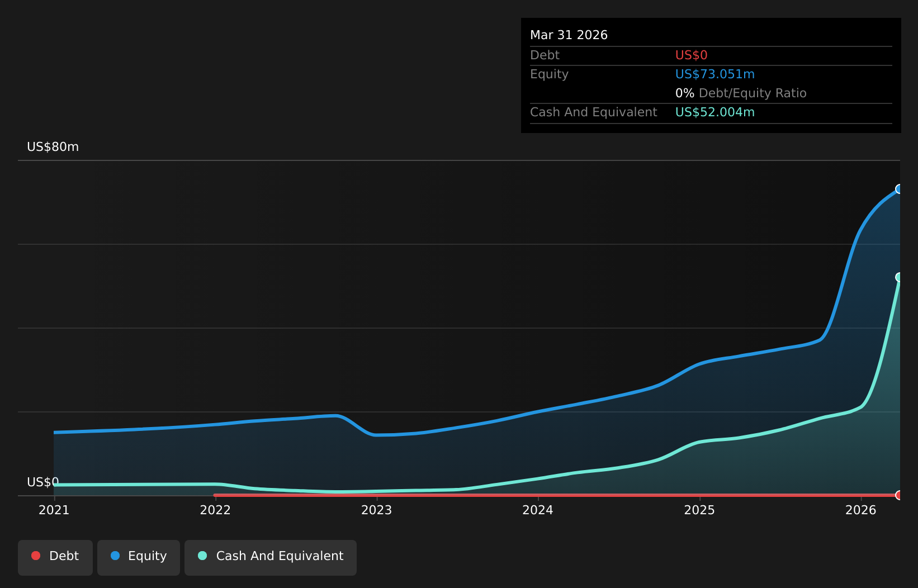Click the blue Equity endpoint marker

[900, 189]
